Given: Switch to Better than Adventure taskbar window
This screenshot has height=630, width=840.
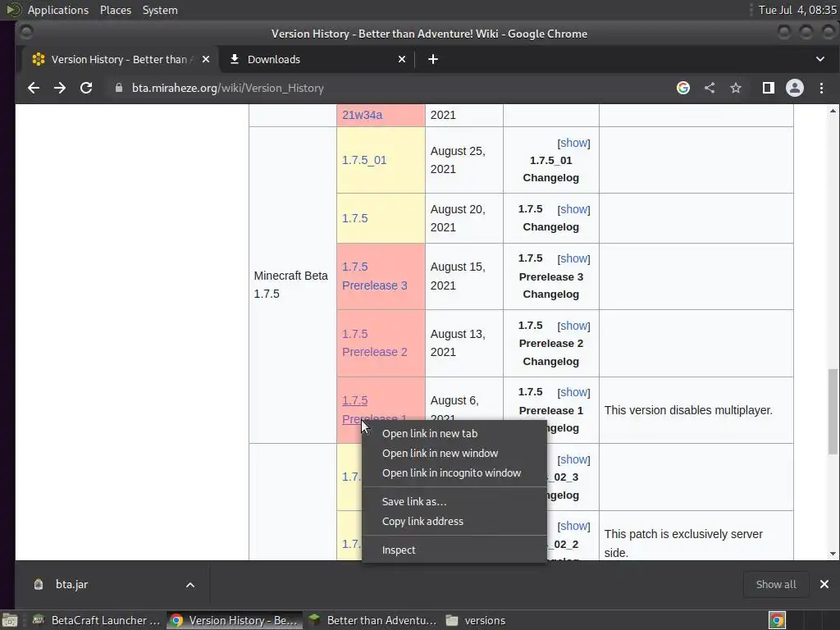Looking at the screenshot, I should (x=373, y=620).
